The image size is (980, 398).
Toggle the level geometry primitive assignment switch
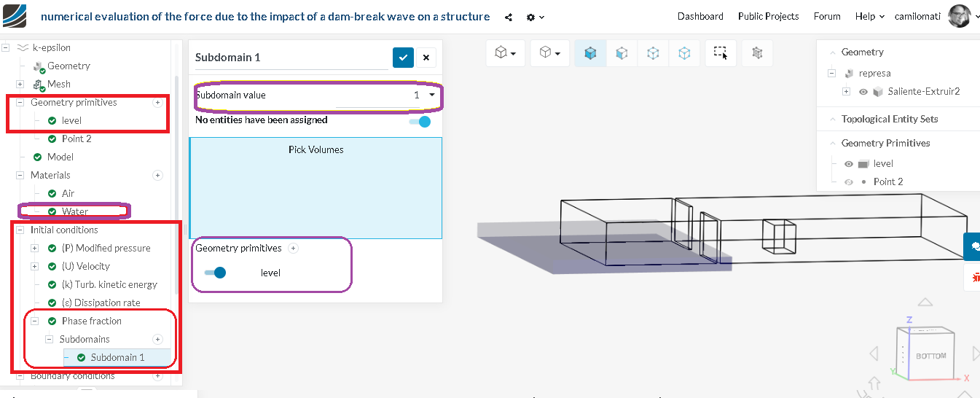click(x=215, y=273)
